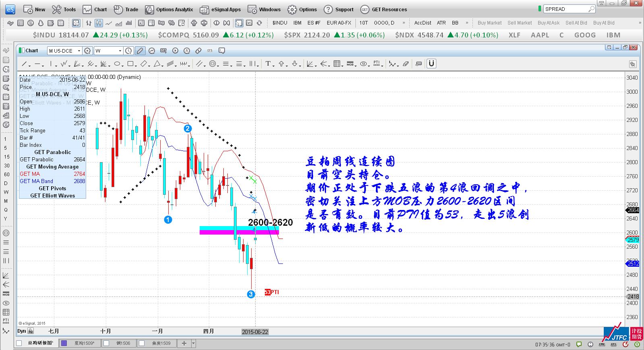Open the New menu
This screenshot has width=644, height=350.
[34, 9]
